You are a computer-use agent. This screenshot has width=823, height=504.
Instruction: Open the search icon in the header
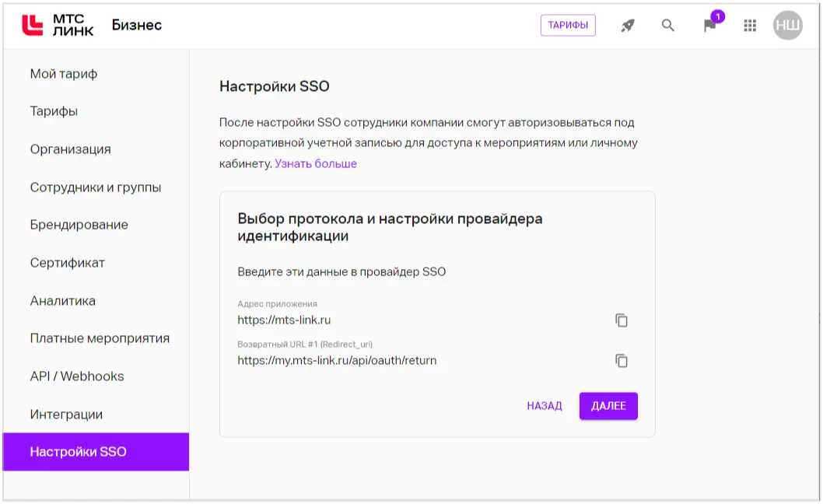667,25
